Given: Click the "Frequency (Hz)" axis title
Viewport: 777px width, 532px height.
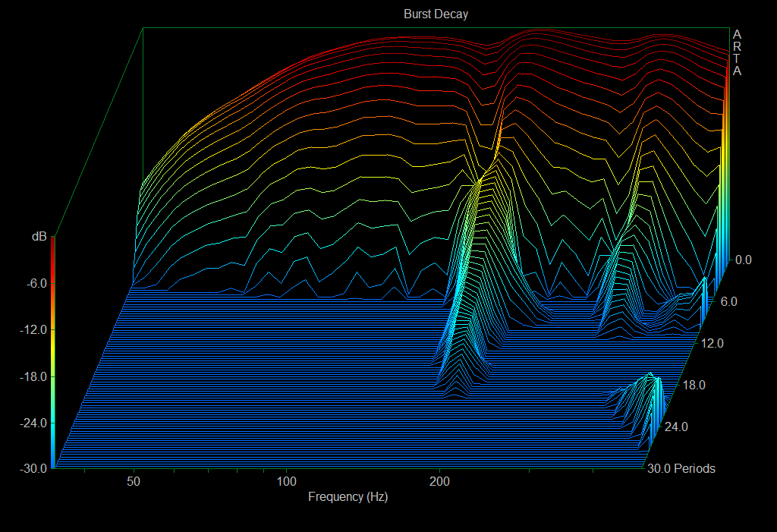Looking at the screenshot, I should point(348,497).
